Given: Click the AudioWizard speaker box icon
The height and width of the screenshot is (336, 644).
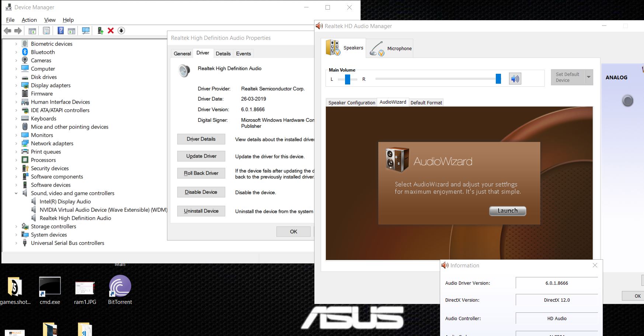Looking at the screenshot, I should 397,160.
